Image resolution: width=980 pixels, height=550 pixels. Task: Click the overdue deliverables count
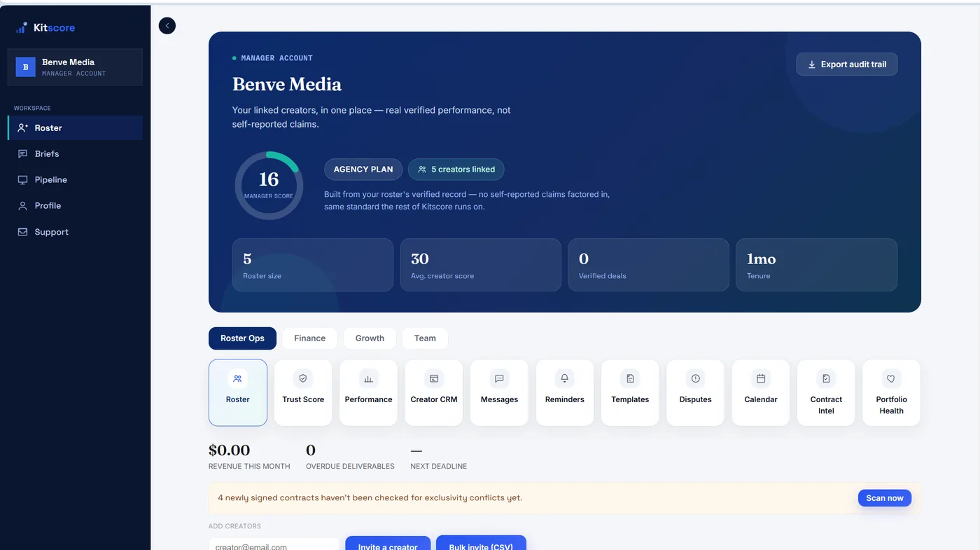(x=311, y=450)
